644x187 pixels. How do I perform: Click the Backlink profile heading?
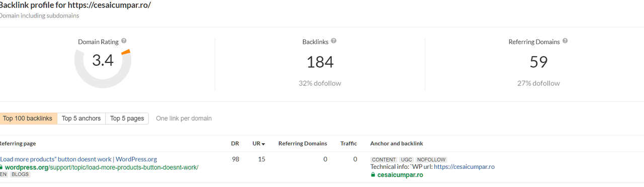click(x=75, y=5)
